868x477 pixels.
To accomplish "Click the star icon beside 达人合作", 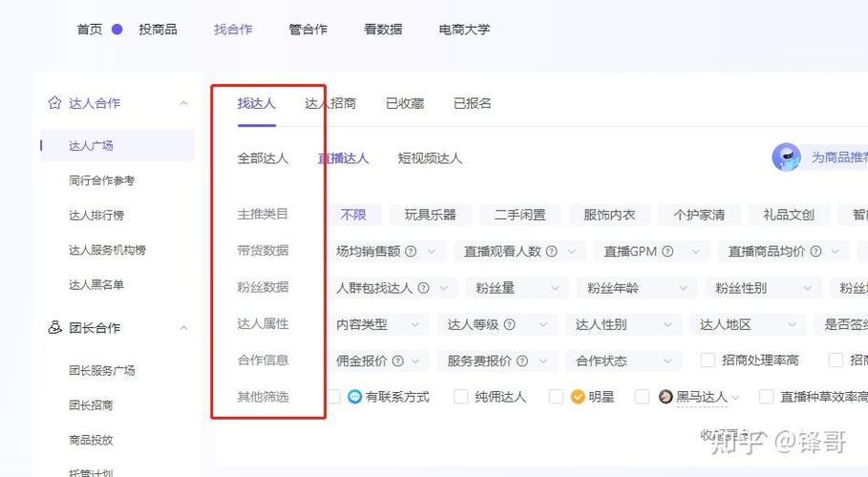I will 54,103.
